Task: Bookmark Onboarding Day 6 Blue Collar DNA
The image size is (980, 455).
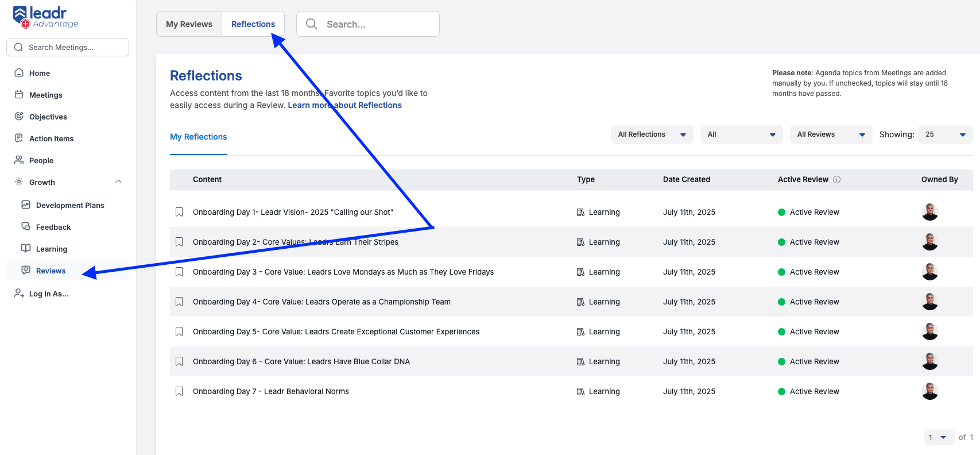Action: [179, 361]
